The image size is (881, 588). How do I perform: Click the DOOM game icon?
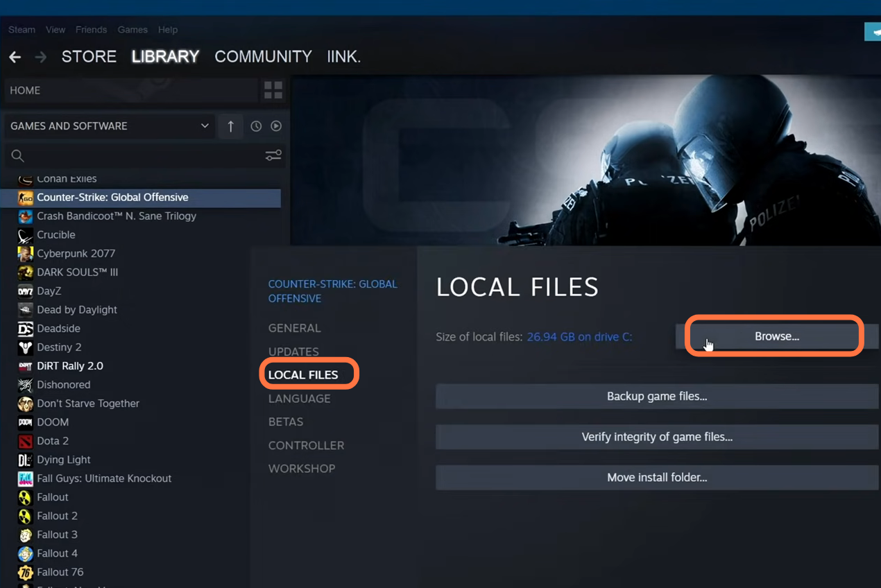coord(26,422)
